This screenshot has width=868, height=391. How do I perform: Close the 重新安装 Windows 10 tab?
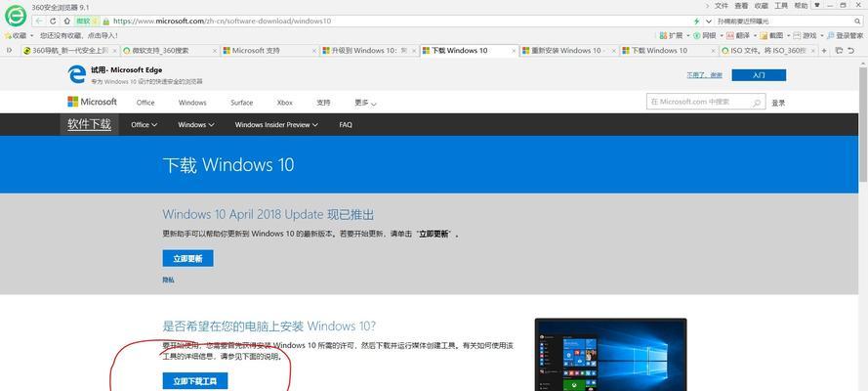click(x=614, y=51)
